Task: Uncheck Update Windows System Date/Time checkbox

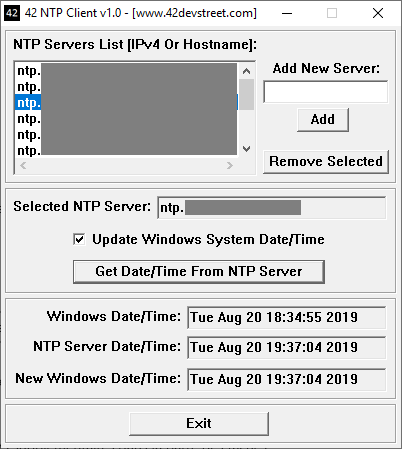Action: (79, 239)
